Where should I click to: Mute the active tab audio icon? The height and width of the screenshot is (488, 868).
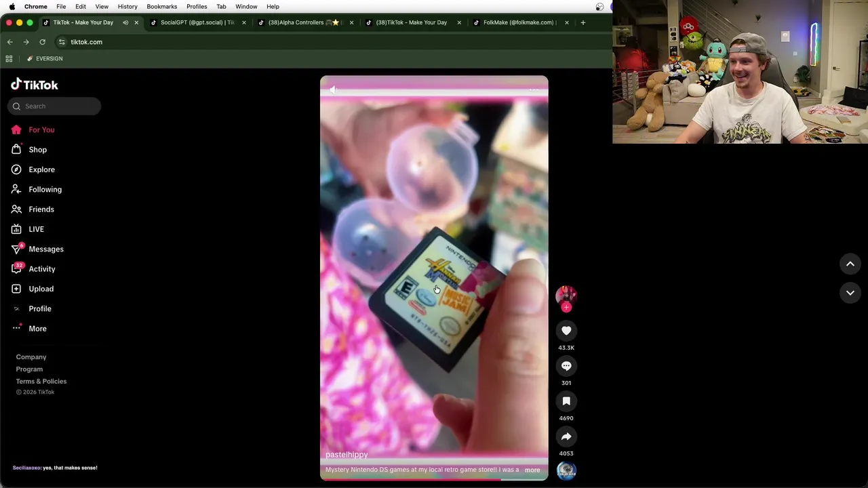coord(125,22)
